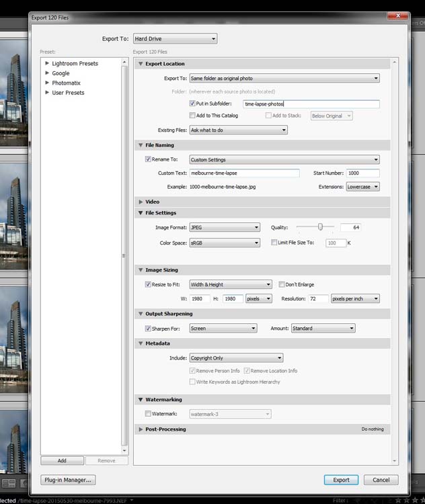The height and width of the screenshot is (504, 425).
Task: Open the Plug-in Manager
Action: click(x=68, y=480)
